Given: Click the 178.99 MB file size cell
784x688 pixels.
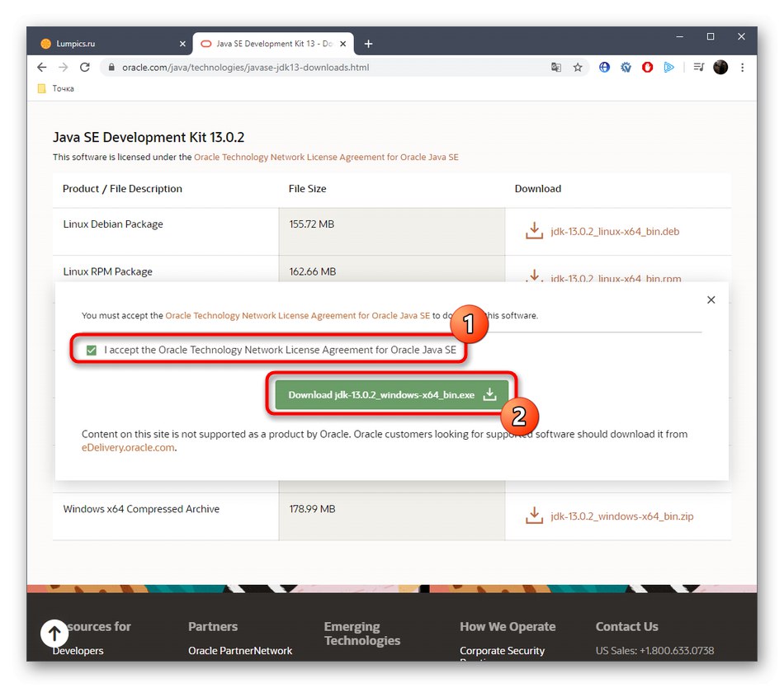Looking at the screenshot, I should point(392,516).
